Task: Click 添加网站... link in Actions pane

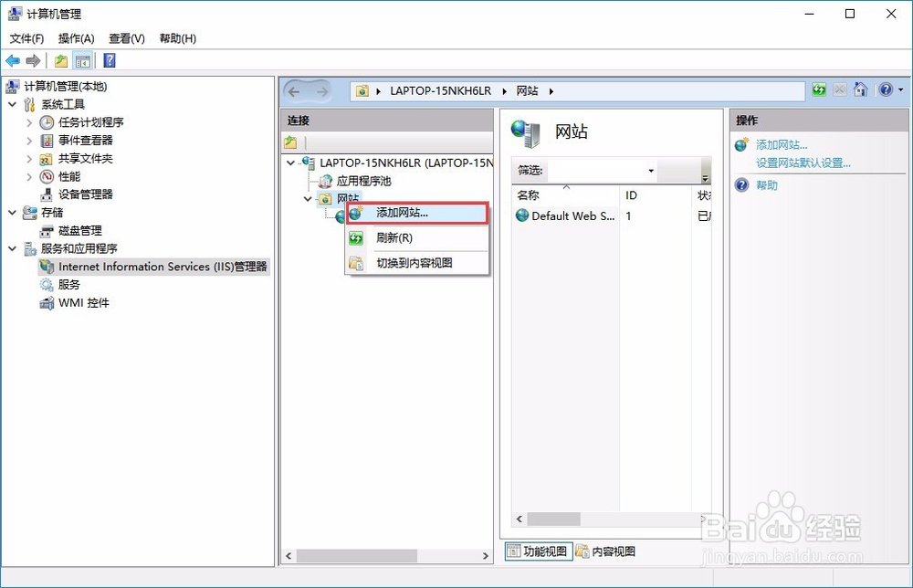Action: tap(782, 145)
